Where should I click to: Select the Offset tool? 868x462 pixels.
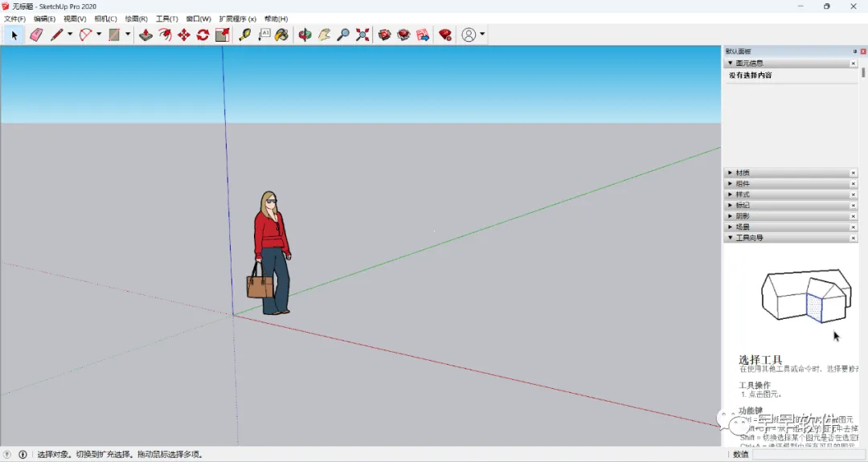165,35
